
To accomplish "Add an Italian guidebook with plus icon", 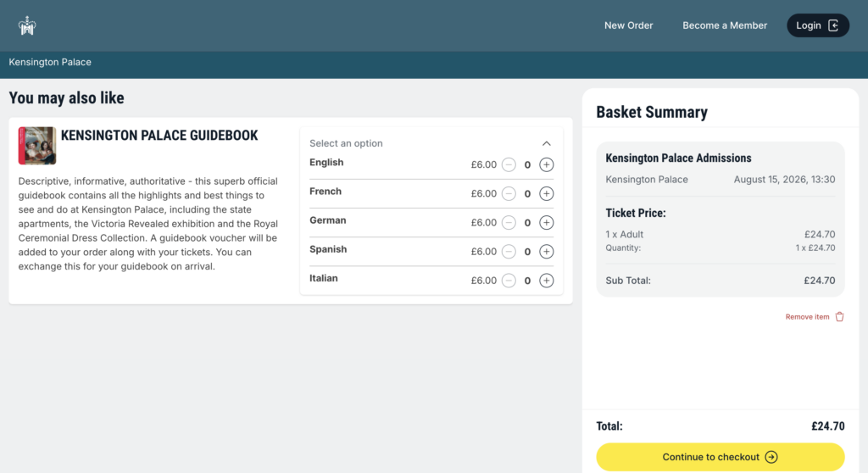I will 547,281.
